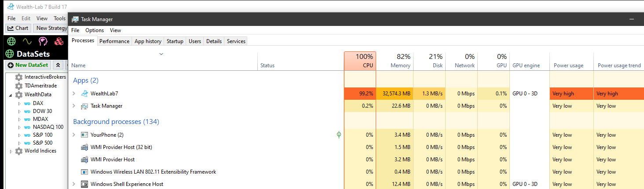Open the Task Manager View menu

click(x=115, y=30)
